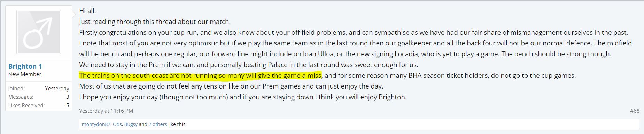Click the New Member user title

point(25,74)
